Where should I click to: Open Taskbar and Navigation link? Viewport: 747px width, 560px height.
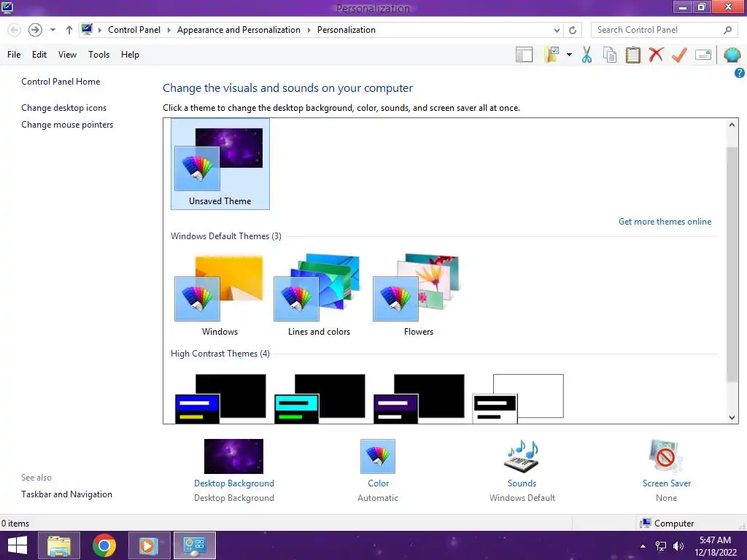coord(66,494)
